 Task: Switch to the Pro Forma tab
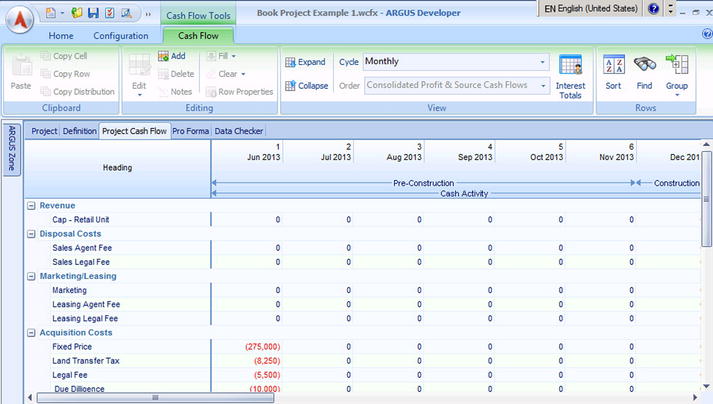pyautogui.click(x=191, y=131)
